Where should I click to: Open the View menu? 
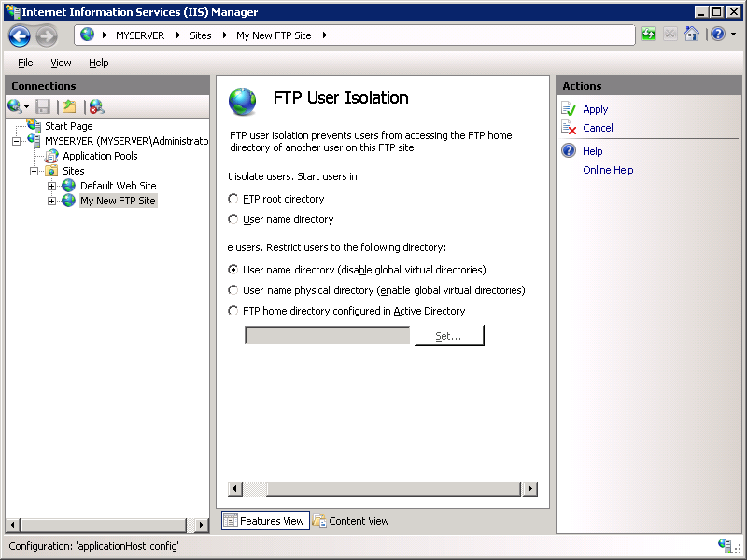[x=61, y=63]
